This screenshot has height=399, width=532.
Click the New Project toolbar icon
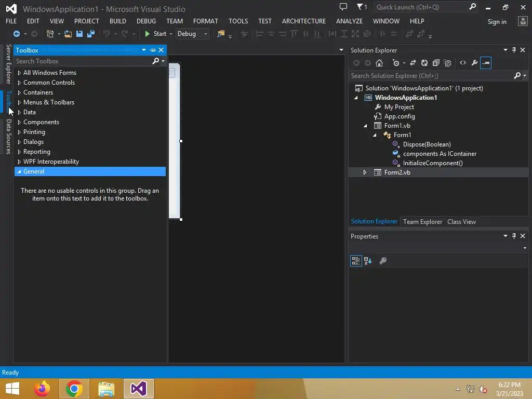pos(50,34)
